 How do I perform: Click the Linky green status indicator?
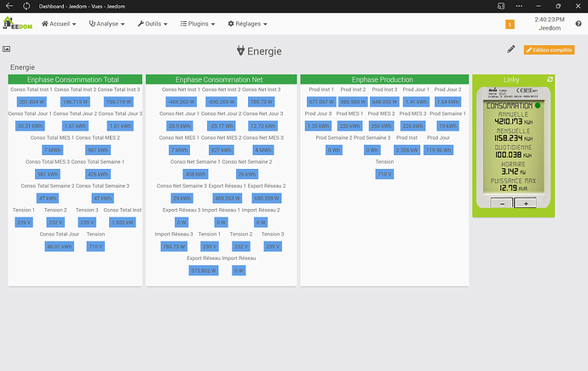tap(538, 107)
